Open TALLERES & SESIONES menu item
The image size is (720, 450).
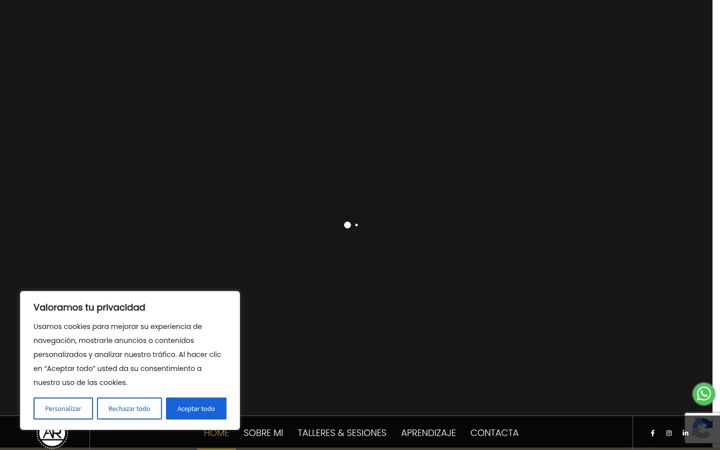(x=342, y=433)
